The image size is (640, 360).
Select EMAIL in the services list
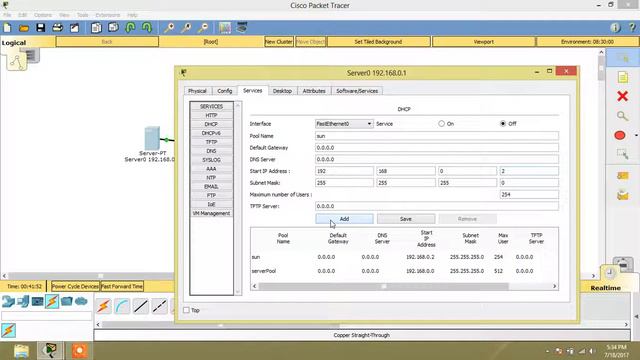pyautogui.click(x=211, y=187)
